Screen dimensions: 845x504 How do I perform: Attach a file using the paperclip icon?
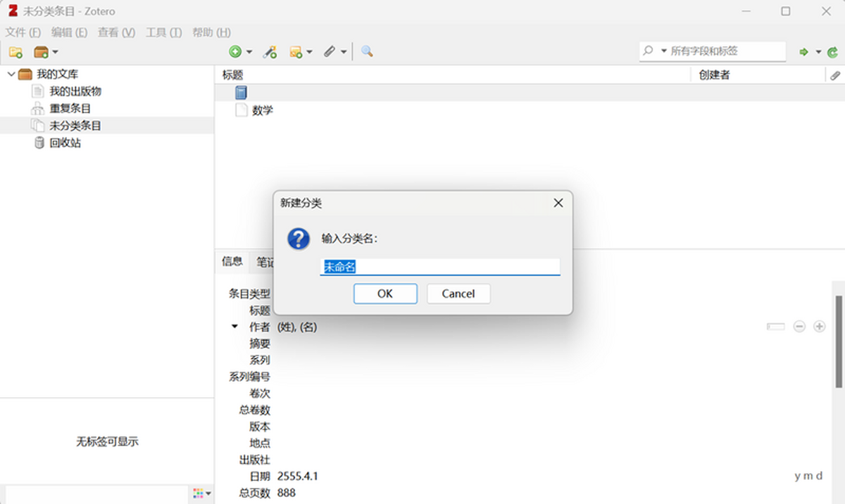point(329,51)
